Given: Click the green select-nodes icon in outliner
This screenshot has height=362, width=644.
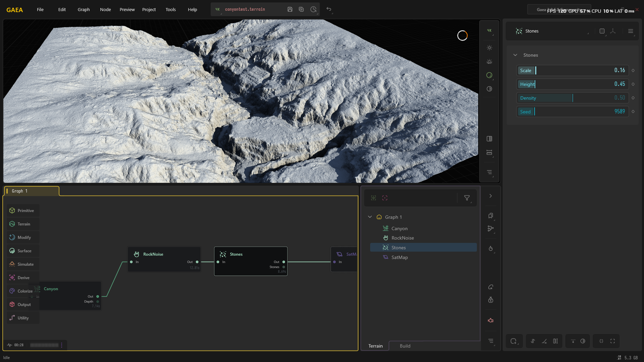Looking at the screenshot, I should point(374,198).
